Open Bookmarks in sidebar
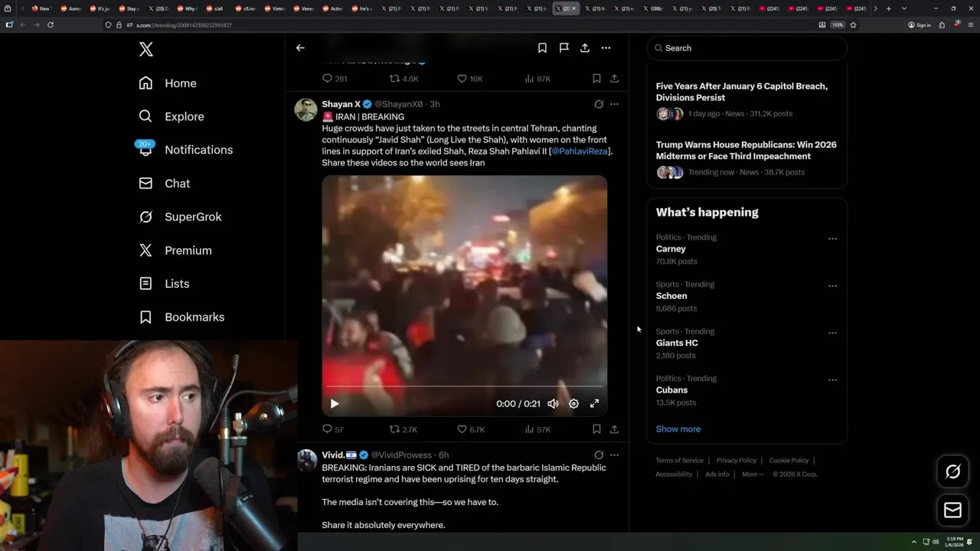Image resolution: width=980 pixels, height=551 pixels. click(x=181, y=317)
